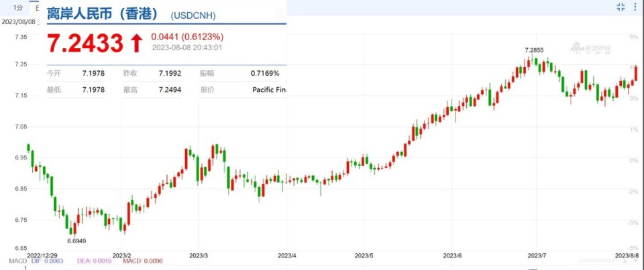Screen dimensions: 644x270
Task: Select the active tab next to 1分
Action: (35, 7)
